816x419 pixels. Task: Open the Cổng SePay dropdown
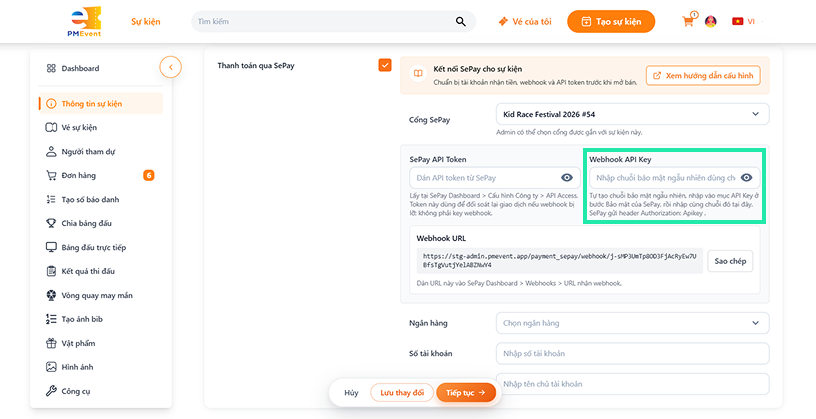tap(632, 114)
